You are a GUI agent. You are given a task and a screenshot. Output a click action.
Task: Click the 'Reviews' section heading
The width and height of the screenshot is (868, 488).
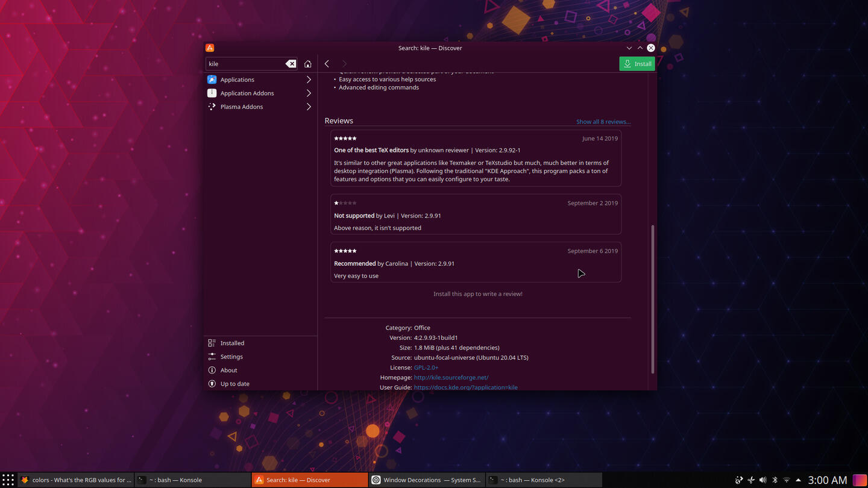click(x=339, y=121)
